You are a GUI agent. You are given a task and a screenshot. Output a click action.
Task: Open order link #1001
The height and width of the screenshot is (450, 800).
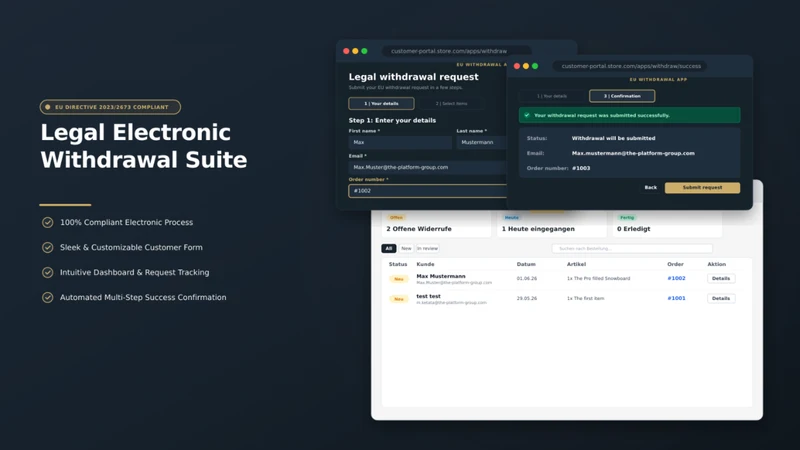(x=676, y=298)
